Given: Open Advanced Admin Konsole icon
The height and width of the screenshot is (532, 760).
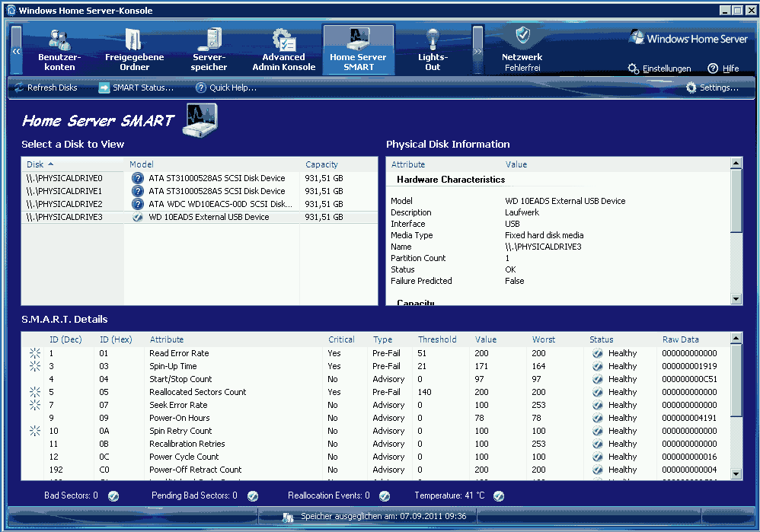Looking at the screenshot, I should tap(283, 39).
